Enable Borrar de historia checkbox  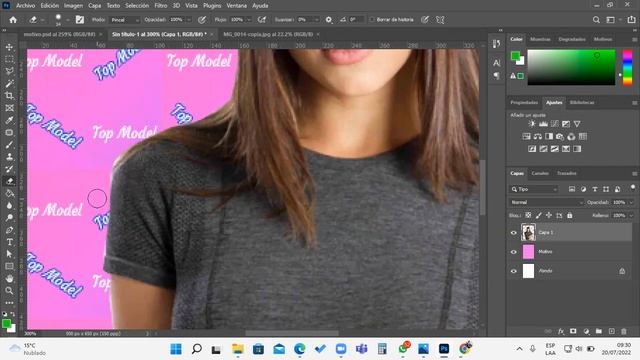point(372,20)
